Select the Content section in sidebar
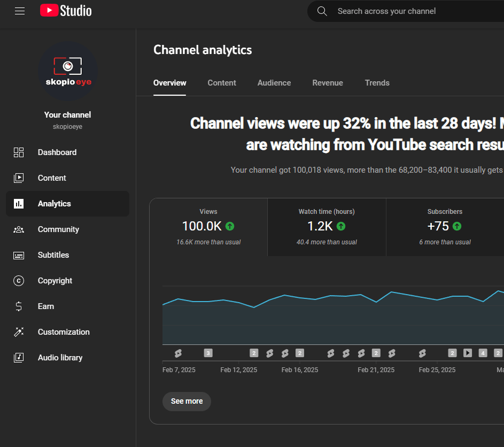The width and height of the screenshot is (504, 447). [x=52, y=178]
